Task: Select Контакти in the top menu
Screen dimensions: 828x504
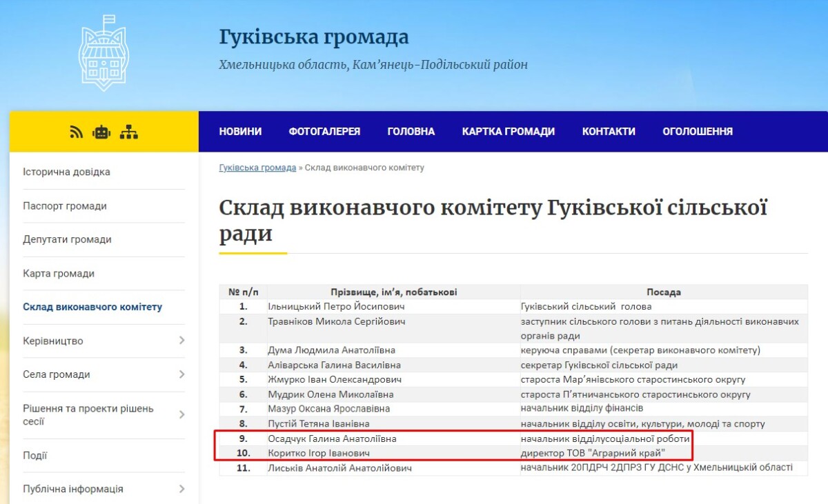Action: coord(608,132)
